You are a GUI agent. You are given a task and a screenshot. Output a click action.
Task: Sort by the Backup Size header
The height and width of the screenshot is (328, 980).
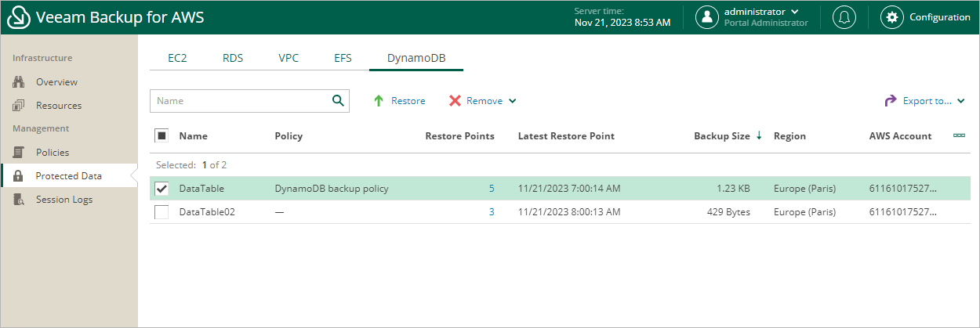pos(722,136)
